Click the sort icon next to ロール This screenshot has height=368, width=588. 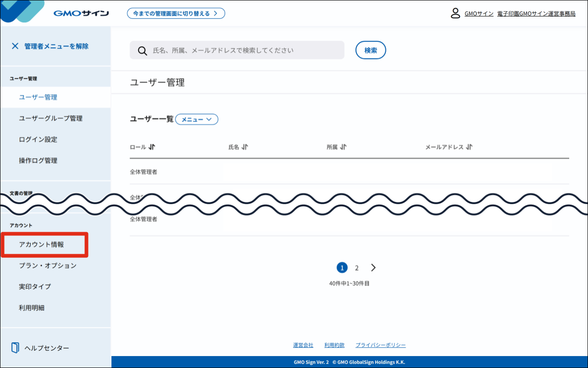tap(150, 147)
